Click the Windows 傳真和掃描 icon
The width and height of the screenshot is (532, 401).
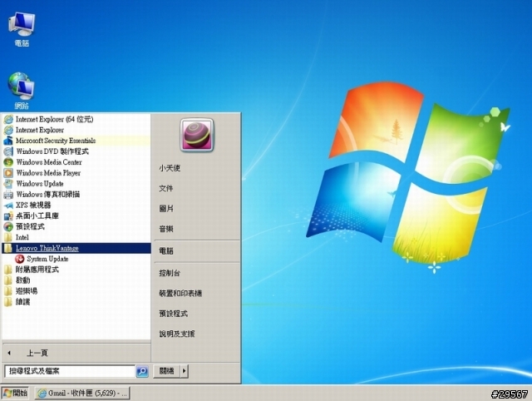(8, 195)
